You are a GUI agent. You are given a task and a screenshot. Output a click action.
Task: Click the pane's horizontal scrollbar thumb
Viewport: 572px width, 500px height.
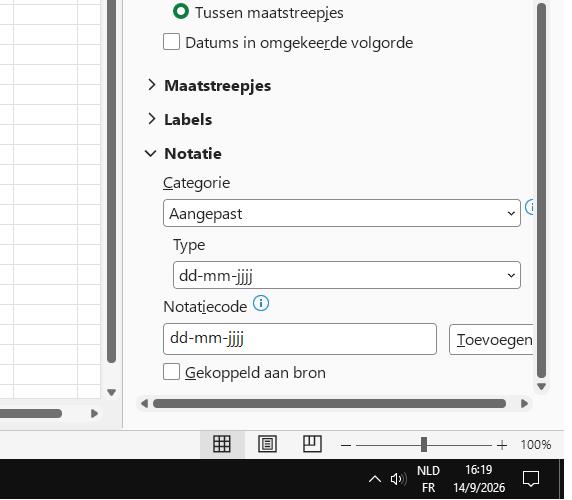click(x=329, y=403)
